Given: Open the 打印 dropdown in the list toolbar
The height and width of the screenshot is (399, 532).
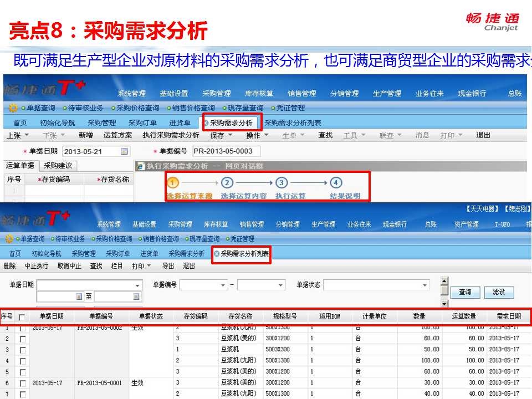Looking at the screenshot, I should click(x=141, y=266).
